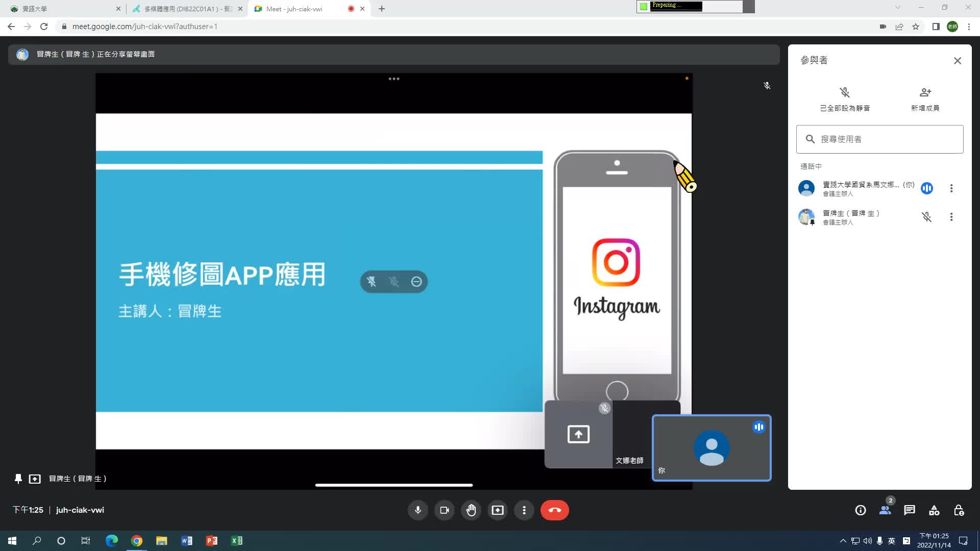Open meeting details info icon

click(860, 510)
